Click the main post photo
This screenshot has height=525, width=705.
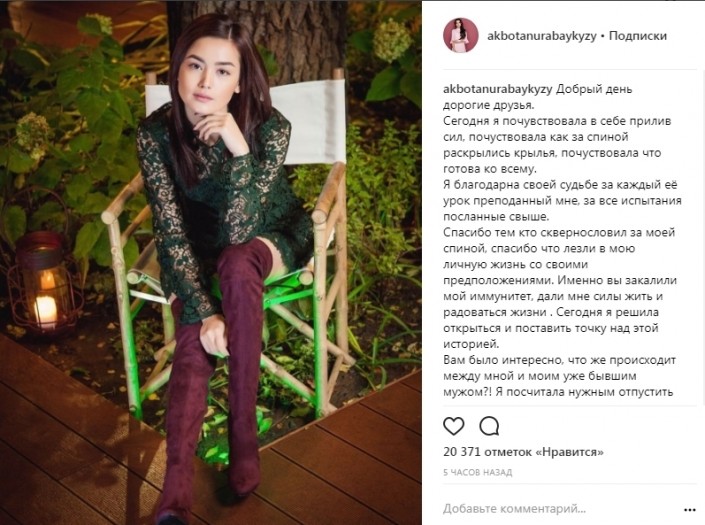coord(211,262)
